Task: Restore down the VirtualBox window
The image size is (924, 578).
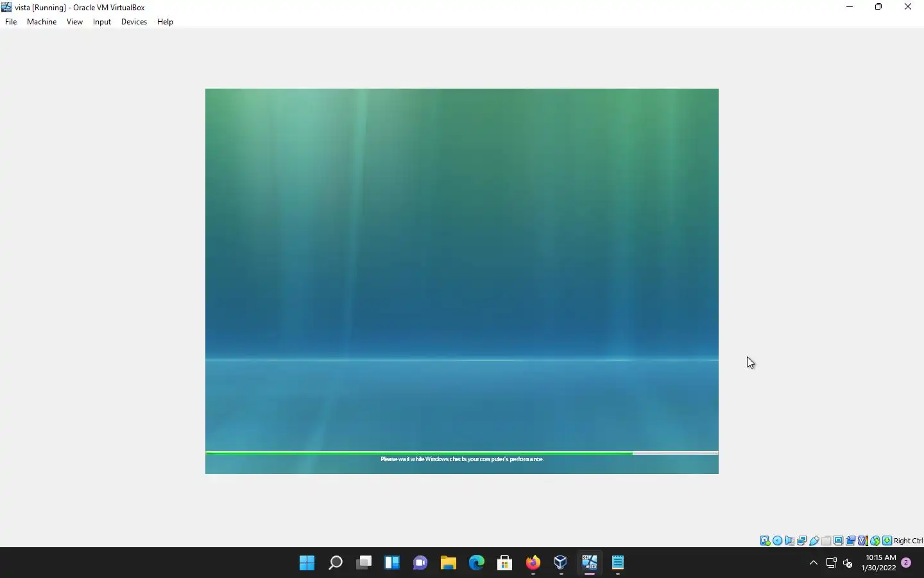Action: pos(878,7)
